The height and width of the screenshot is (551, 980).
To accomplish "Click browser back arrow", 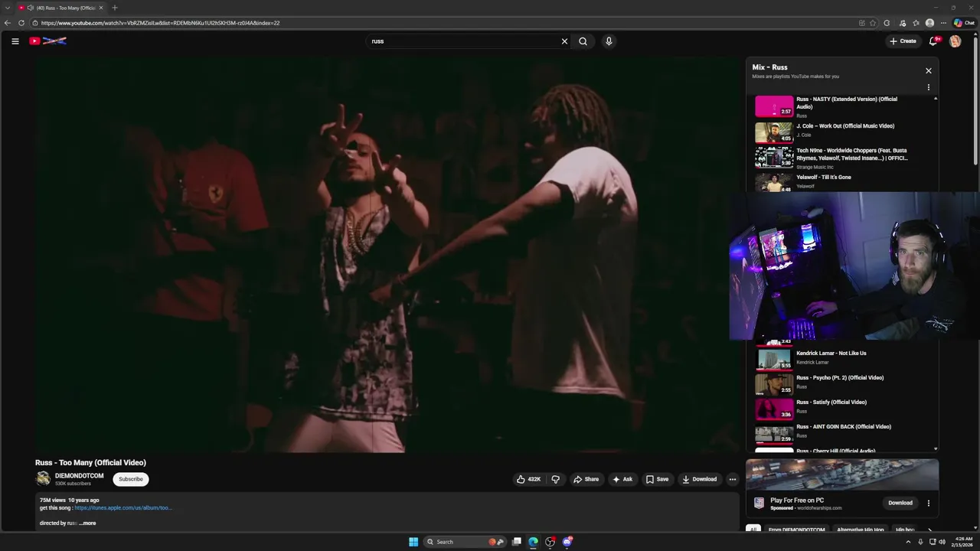I will click(x=8, y=23).
